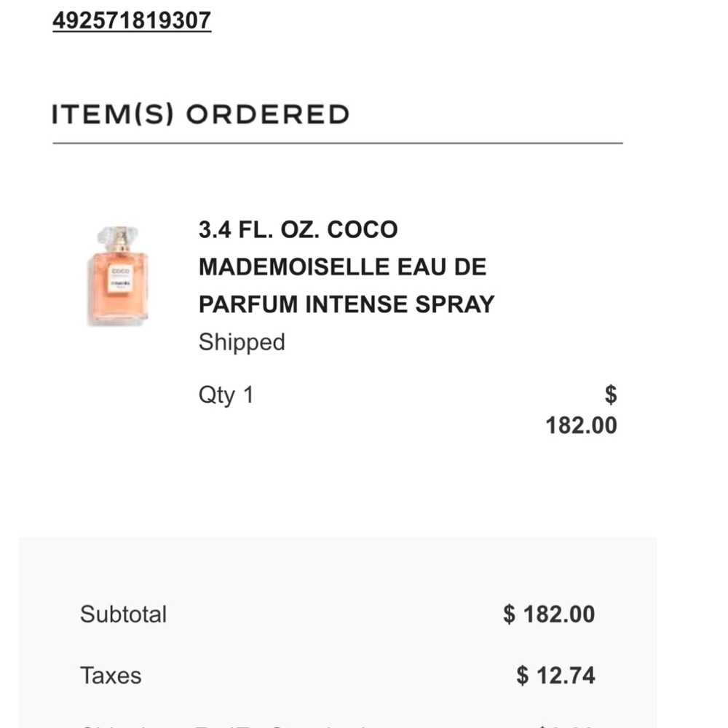Select the Subtotal label
Screen dimensions: 728x728
tap(123, 614)
